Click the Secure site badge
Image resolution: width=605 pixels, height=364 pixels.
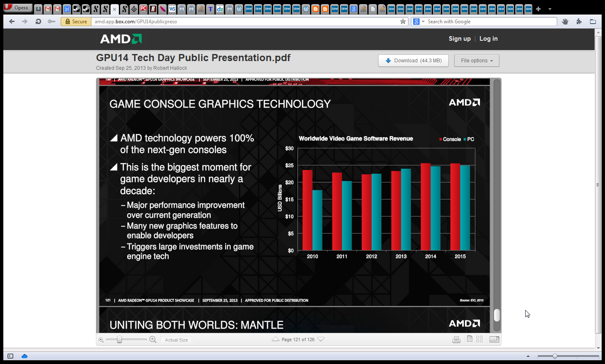[x=76, y=22]
